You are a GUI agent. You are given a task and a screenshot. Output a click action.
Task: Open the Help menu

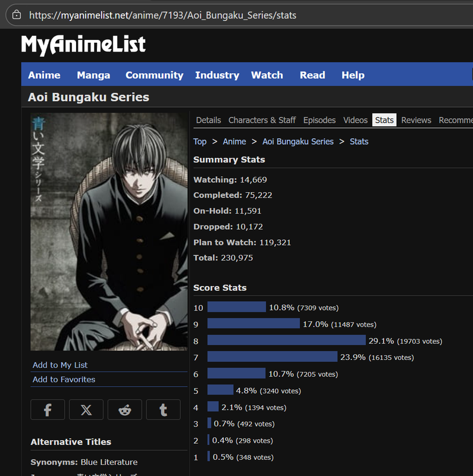click(353, 75)
